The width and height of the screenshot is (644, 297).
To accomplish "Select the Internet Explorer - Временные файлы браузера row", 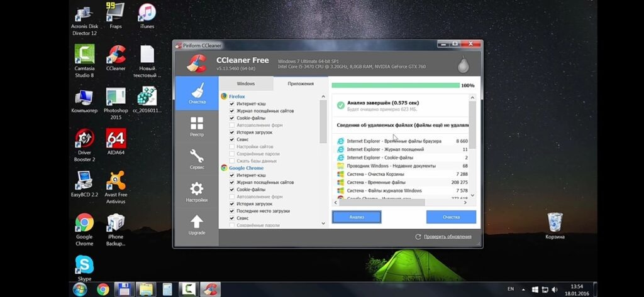I will coord(402,141).
